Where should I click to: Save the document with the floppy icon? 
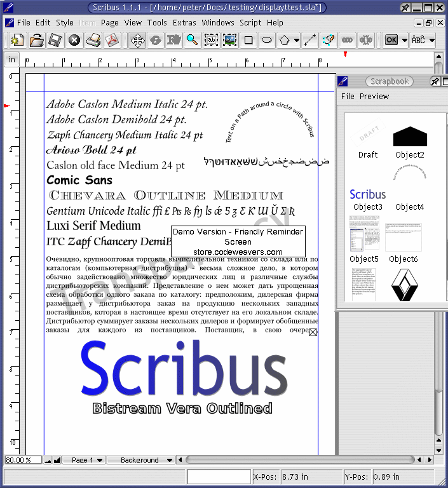click(55, 40)
